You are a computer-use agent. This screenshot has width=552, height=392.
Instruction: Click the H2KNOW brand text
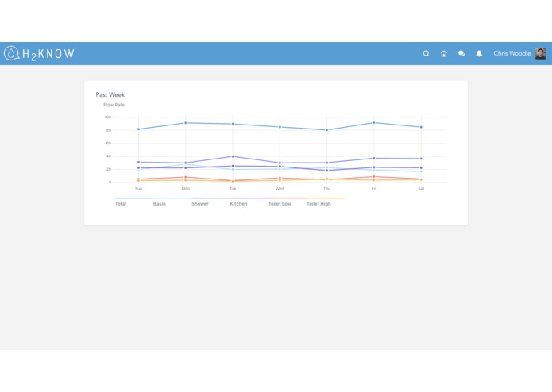coord(48,54)
